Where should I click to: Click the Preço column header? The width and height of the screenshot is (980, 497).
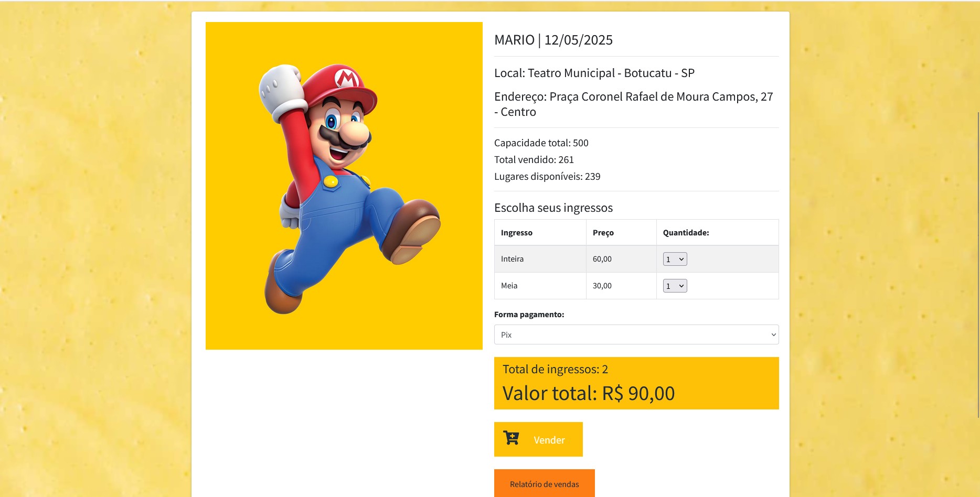603,233
